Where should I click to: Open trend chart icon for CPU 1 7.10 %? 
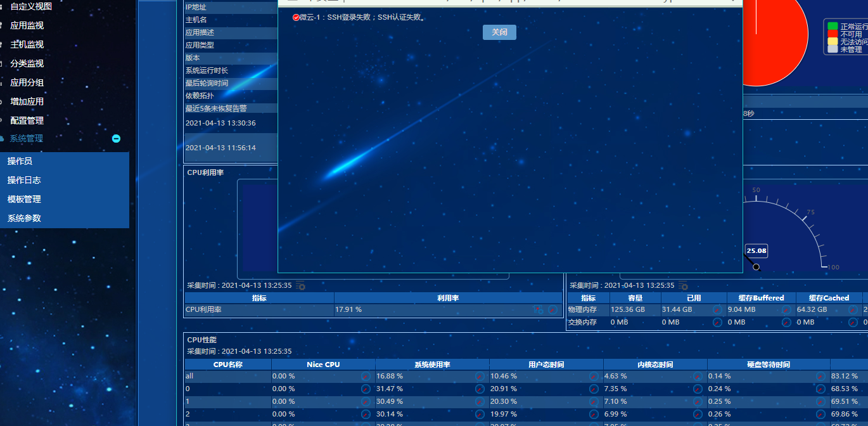pyautogui.click(x=698, y=401)
